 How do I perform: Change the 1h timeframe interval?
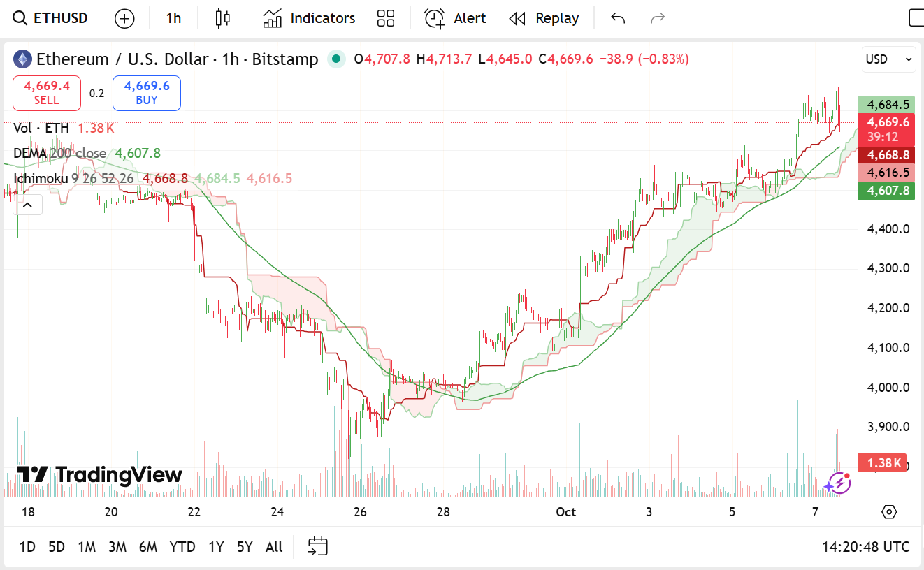click(173, 18)
